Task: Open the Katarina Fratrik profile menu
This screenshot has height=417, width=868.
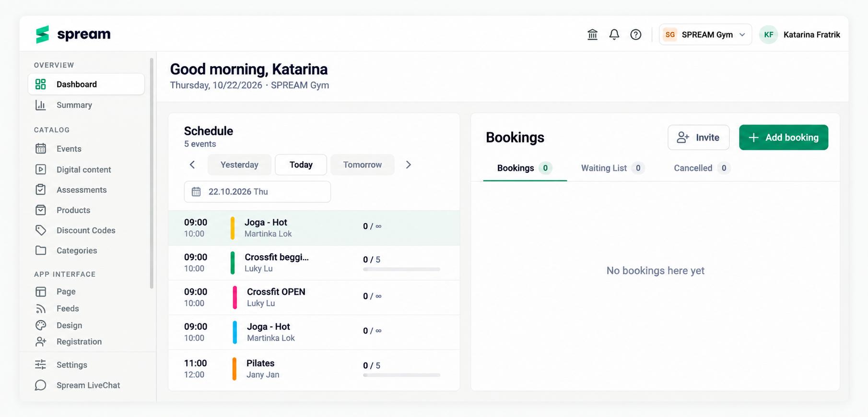Action: coord(800,35)
